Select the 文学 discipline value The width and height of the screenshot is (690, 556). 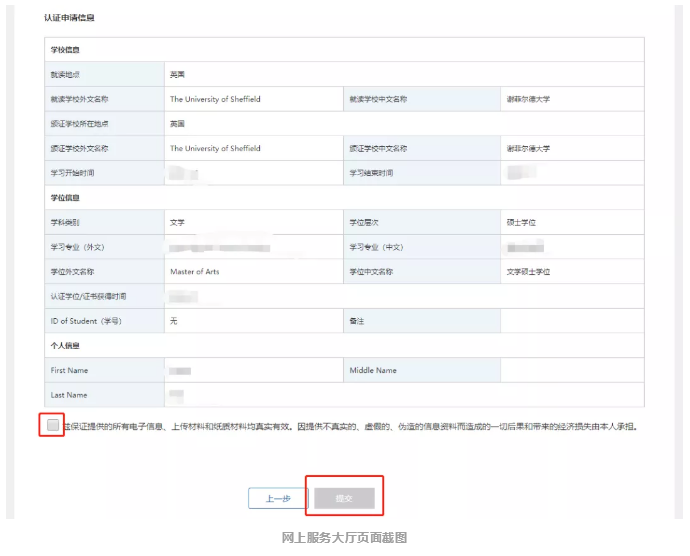[177, 222]
